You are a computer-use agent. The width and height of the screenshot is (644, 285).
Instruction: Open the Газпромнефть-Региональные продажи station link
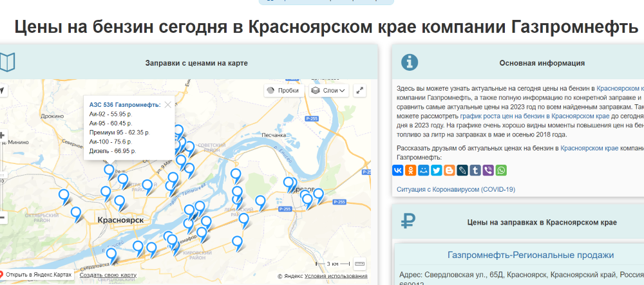[x=531, y=255]
